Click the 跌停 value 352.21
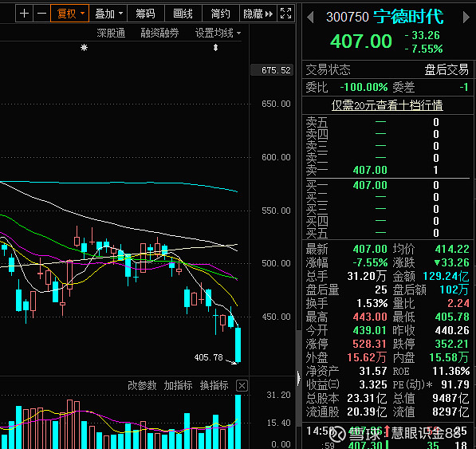Viewport: 476px width, 449px height. [452, 344]
